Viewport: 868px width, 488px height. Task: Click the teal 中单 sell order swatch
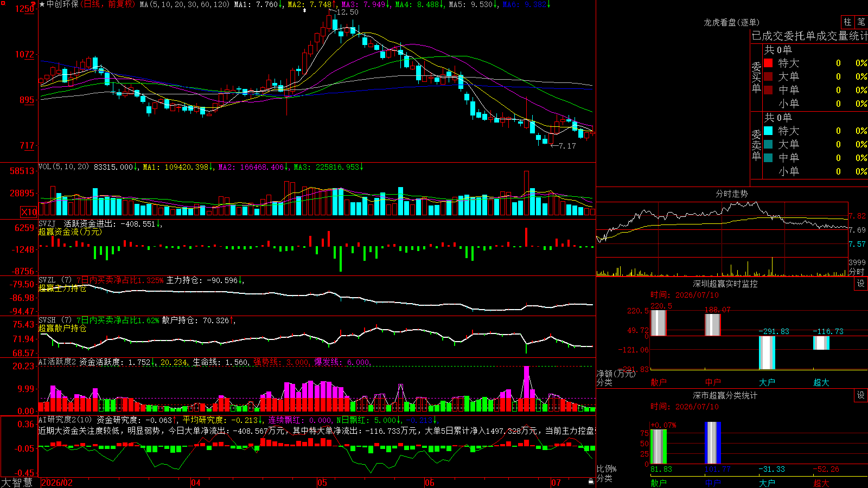pyautogui.click(x=768, y=158)
